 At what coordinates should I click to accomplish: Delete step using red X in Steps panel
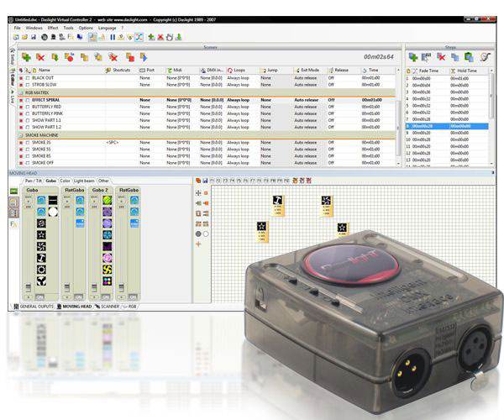coord(441,57)
